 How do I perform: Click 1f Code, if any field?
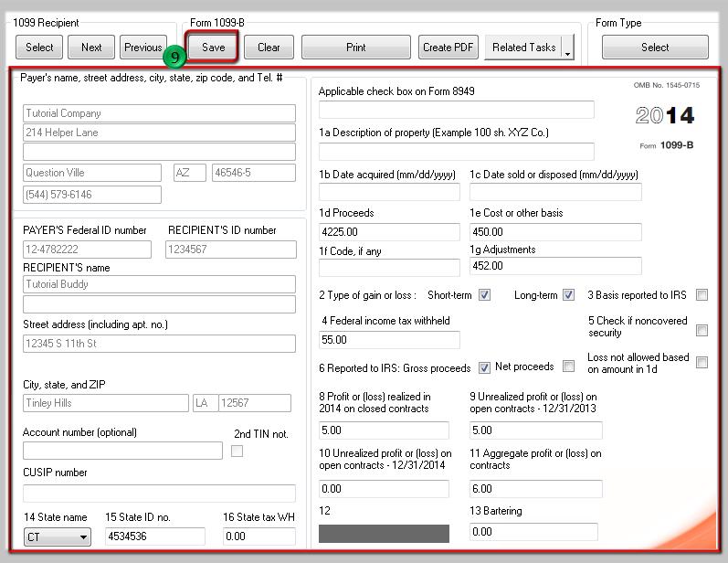[x=389, y=268]
